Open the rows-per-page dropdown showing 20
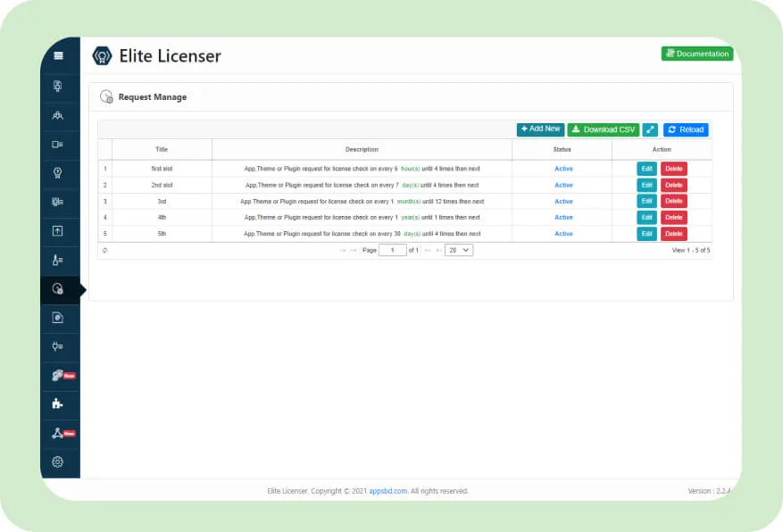 pyautogui.click(x=459, y=251)
